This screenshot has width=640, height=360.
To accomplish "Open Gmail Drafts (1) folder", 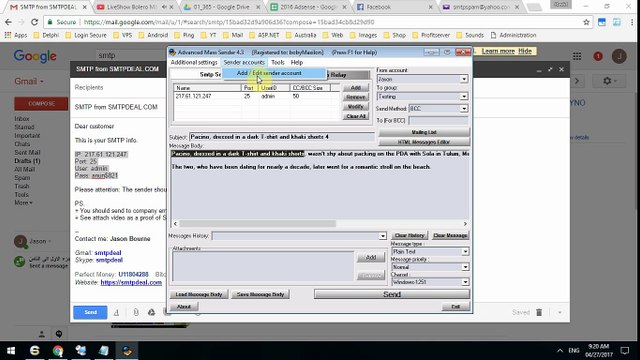I will 27,161.
